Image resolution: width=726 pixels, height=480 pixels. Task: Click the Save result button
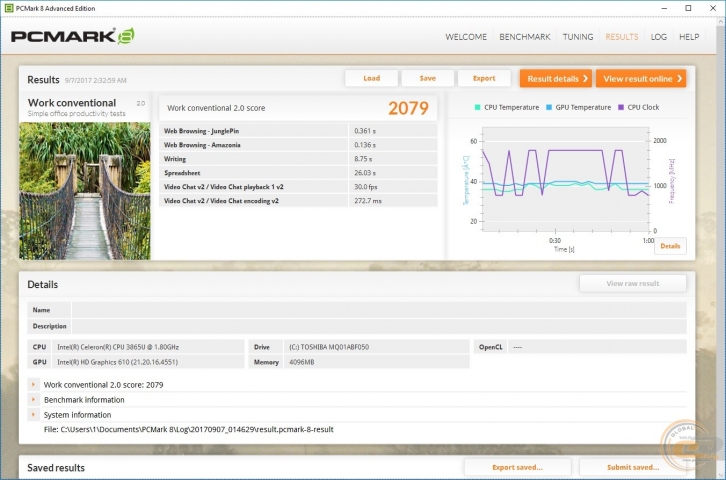tap(427, 78)
